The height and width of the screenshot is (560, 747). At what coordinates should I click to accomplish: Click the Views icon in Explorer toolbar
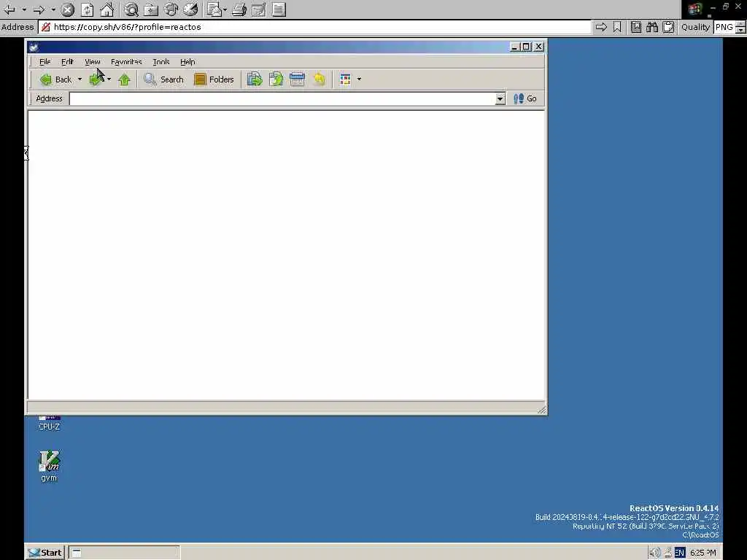pos(345,79)
